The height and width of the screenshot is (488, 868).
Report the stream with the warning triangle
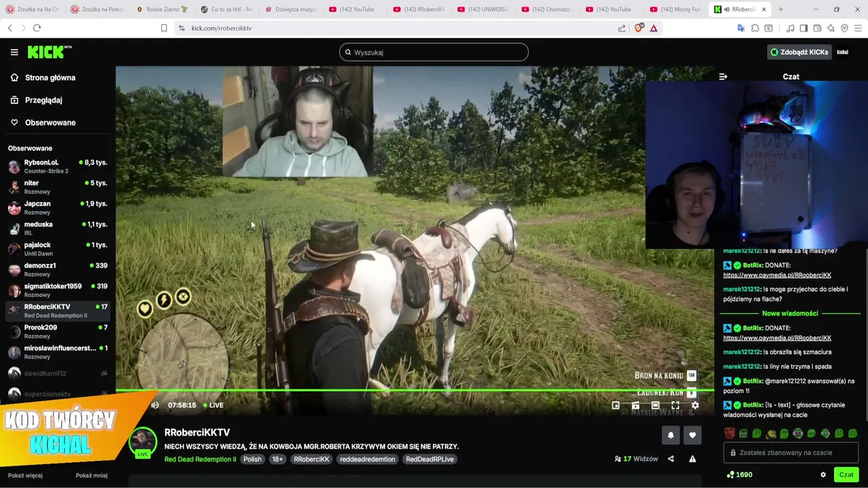point(692,459)
